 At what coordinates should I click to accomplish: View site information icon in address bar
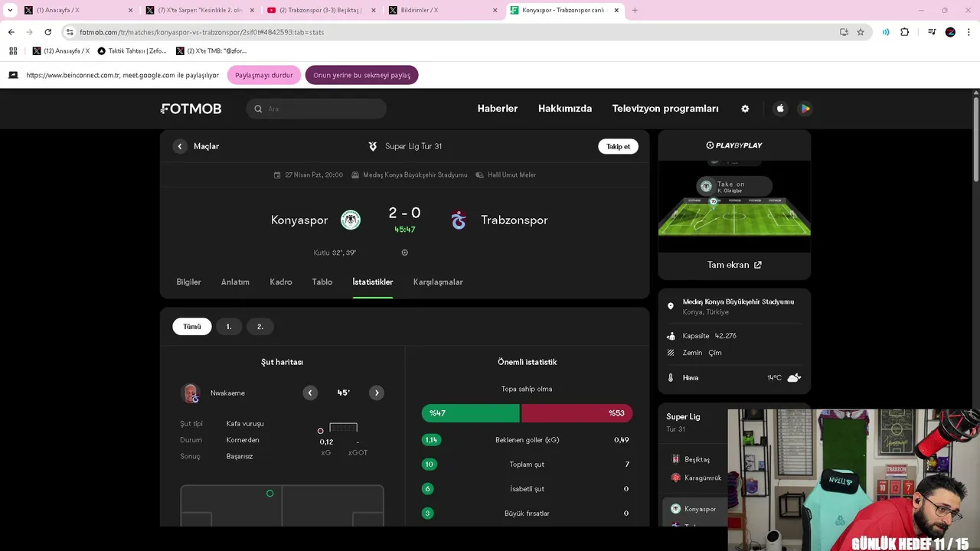click(x=70, y=32)
